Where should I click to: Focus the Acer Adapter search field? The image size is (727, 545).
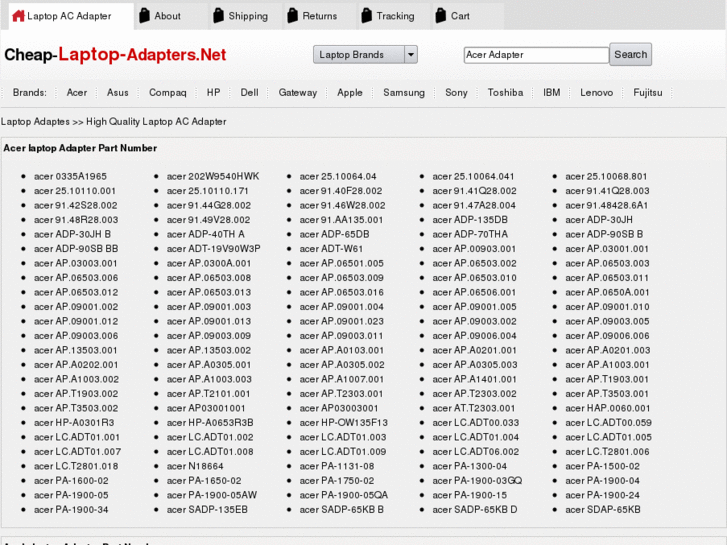535,55
